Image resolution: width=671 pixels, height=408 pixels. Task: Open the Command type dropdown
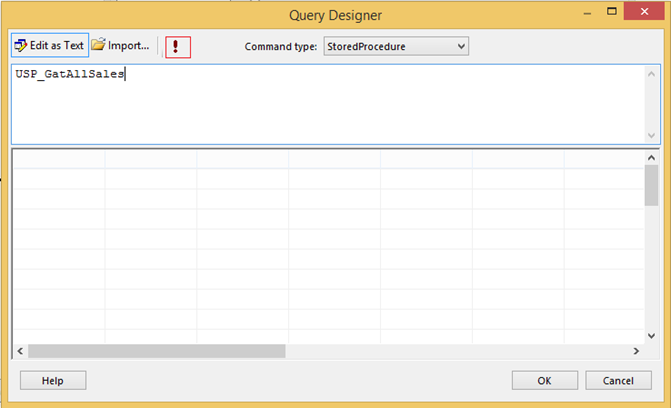[396, 46]
